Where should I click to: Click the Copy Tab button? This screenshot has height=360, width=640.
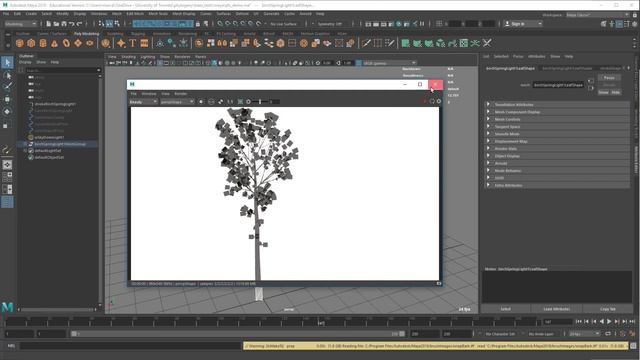point(608,309)
